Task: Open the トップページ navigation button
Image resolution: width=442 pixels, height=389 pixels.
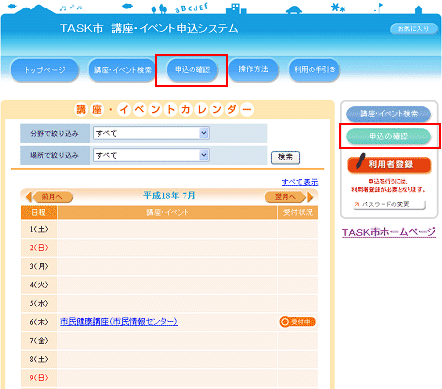Action: (x=45, y=70)
